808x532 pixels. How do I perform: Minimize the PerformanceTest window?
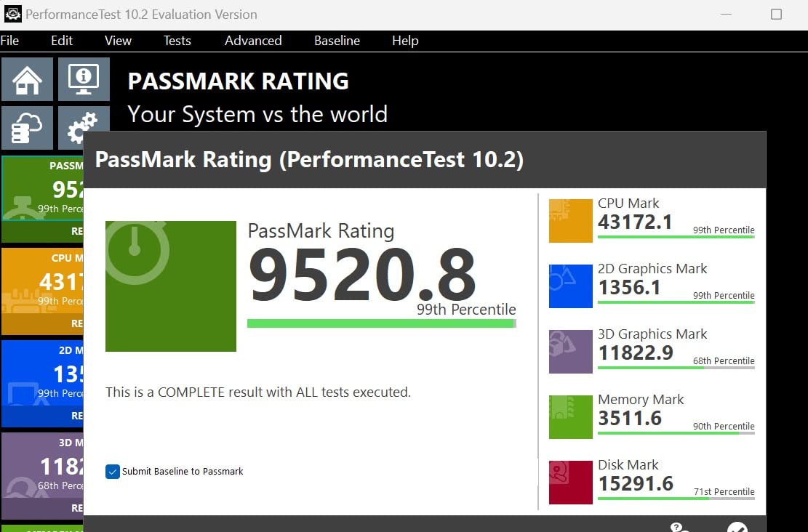coord(726,14)
